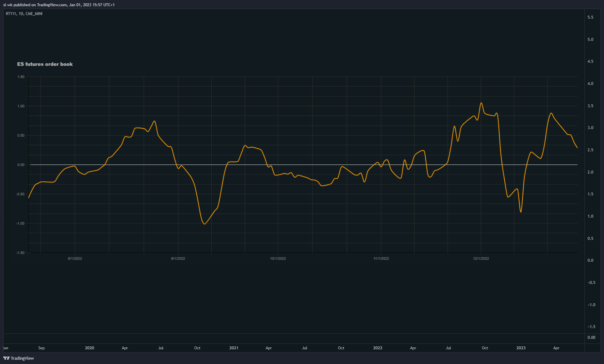This screenshot has width=604, height=364.
Task: Click the published by sl-wk header text
Action: click(59, 5)
